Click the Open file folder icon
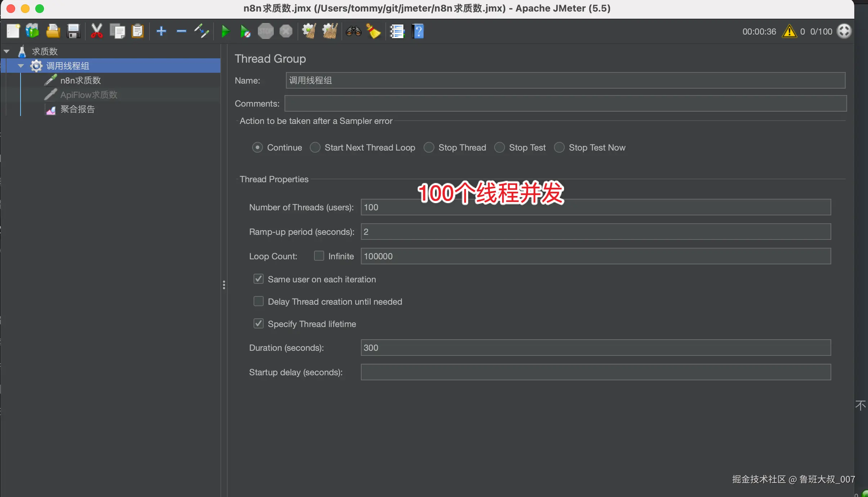The width and height of the screenshot is (868, 497). click(x=53, y=31)
